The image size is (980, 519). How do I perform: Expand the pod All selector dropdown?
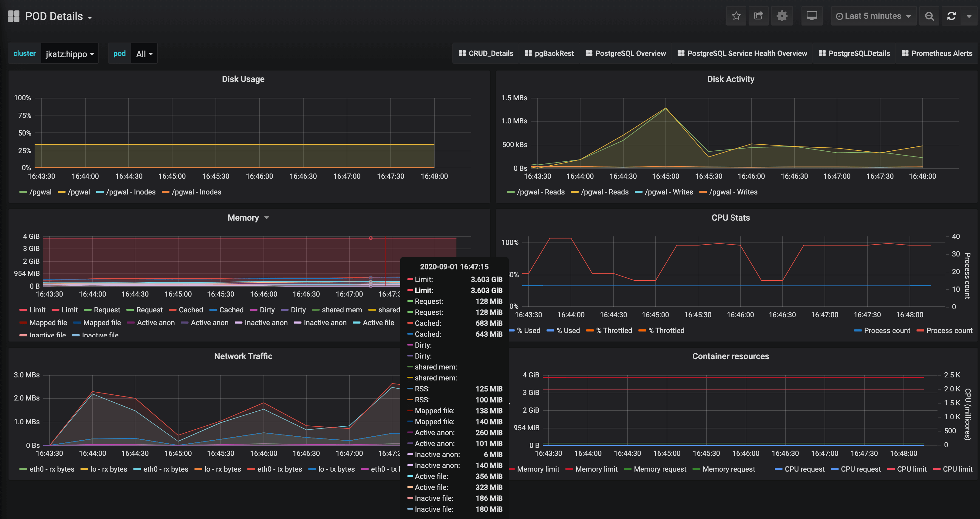pyautogui.click(x=143, y=54)
